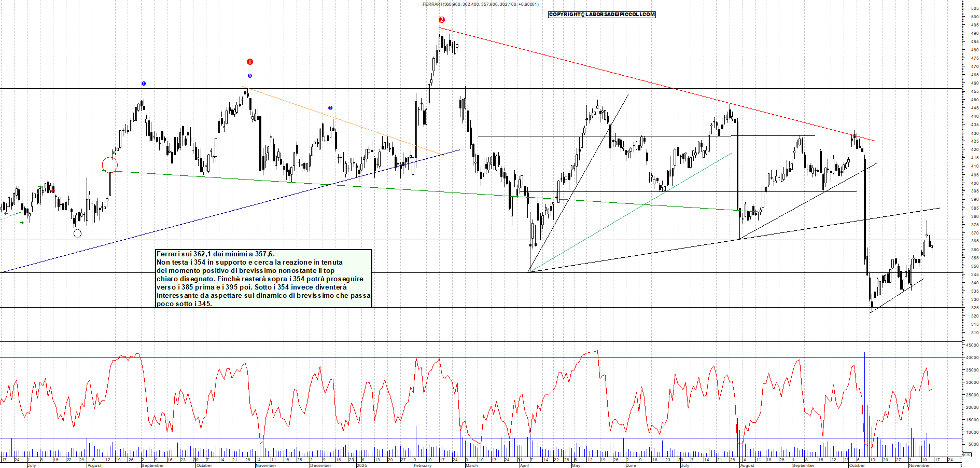This screenshot has width=980, height=468.
Task: Select the 2025 label on the time axis
Action: point(362,466)
